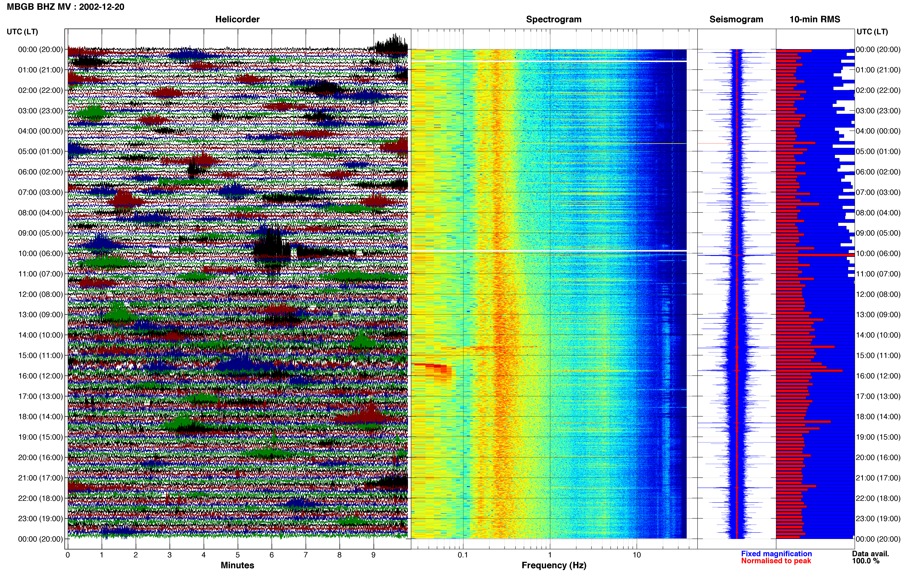Image resolution: width=924 pixels, height=578 pixels.
Task: Click the left '22:00 (18:00)' time label
Action: pyautogui.click(x=41, y=498)
